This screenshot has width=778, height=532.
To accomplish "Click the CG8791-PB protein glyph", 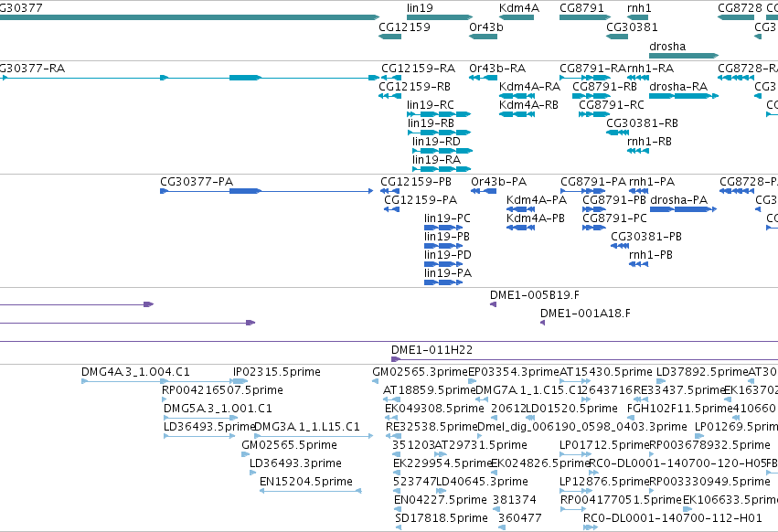I will pos(594,209).
